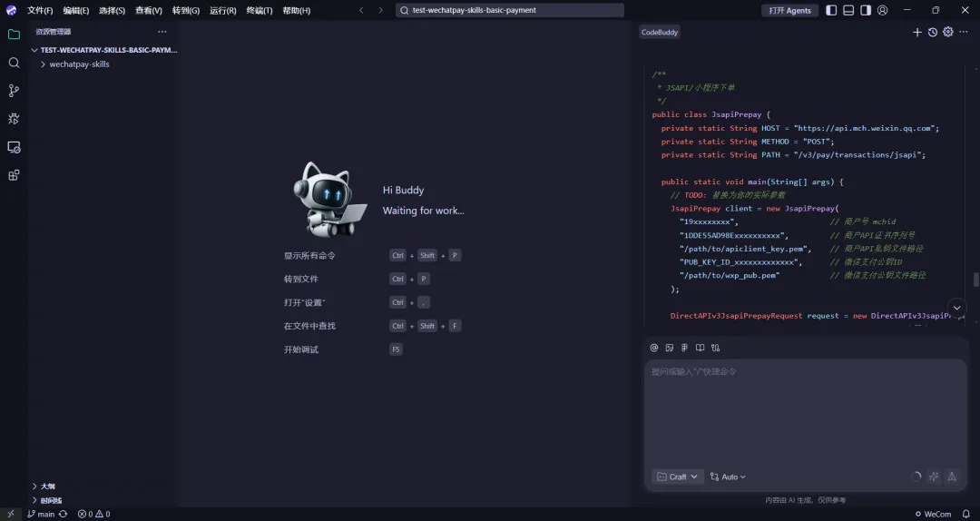Screen dimensions: 980x521
Task: Open errors and warnings status indicator
Action: coord(93,514)
